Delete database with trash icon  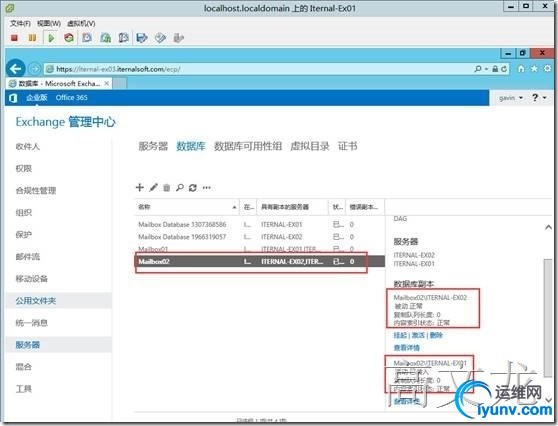click(167, 188)
